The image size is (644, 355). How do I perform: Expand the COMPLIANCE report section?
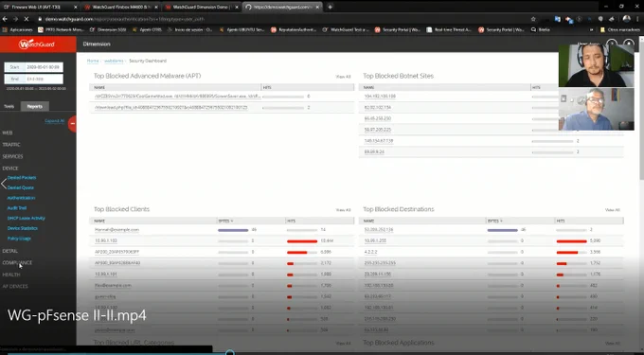click(17, 262)
